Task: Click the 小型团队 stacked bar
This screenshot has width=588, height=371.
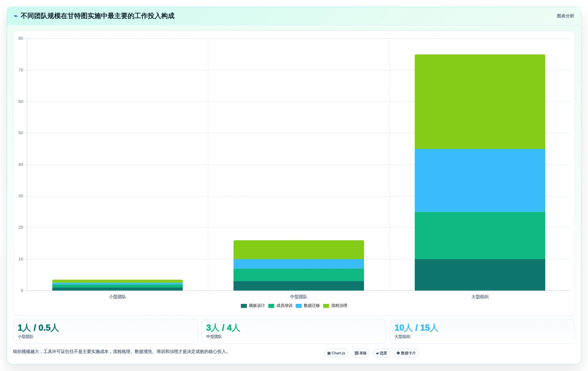Action: pyautogui.click(x=117, y=285)
